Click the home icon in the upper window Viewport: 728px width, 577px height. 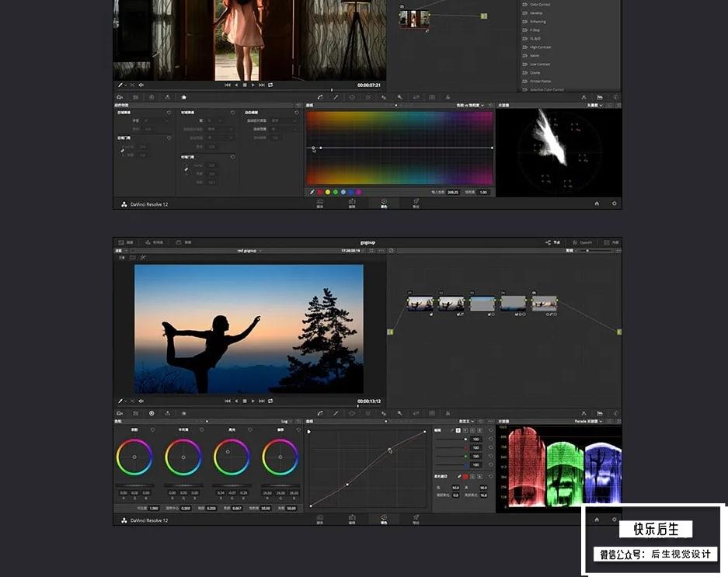597,203
